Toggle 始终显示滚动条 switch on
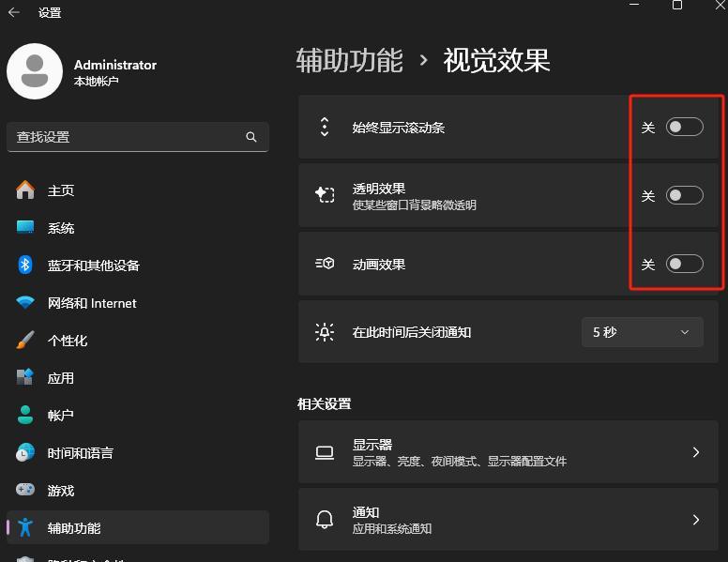Image resolution: width=728 pixels, height=562 pixels. click(684, 128)
